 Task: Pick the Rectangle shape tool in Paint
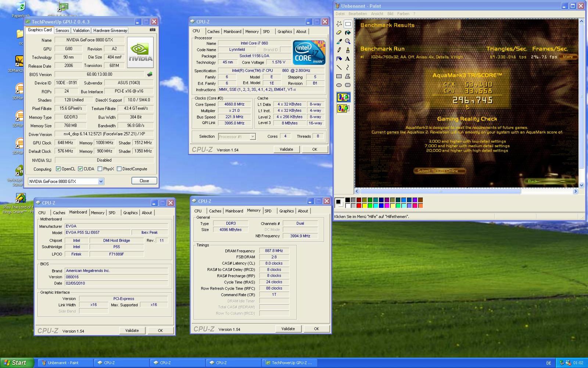[339, 77]
